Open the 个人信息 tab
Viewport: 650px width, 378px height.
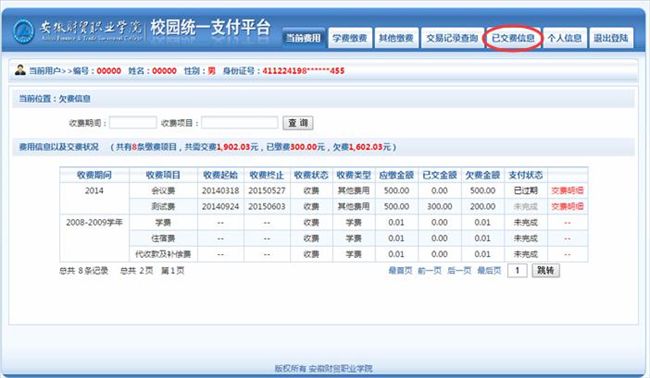click(565, 38)
